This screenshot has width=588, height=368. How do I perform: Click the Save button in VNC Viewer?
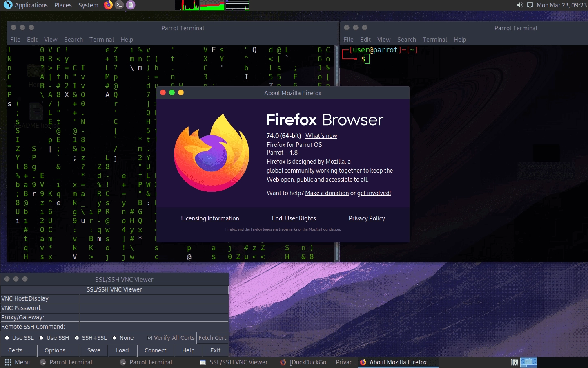(94, 350)
